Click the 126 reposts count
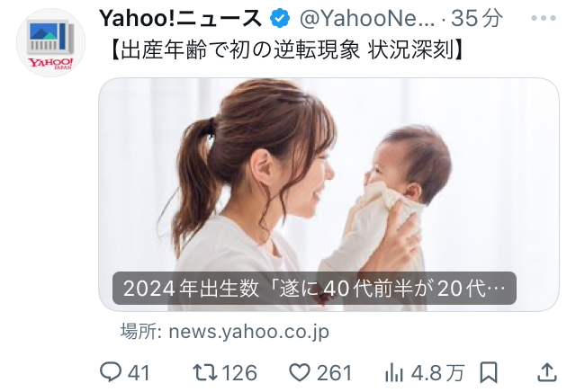This screenshot has width=576, height=392. (239, 373)
